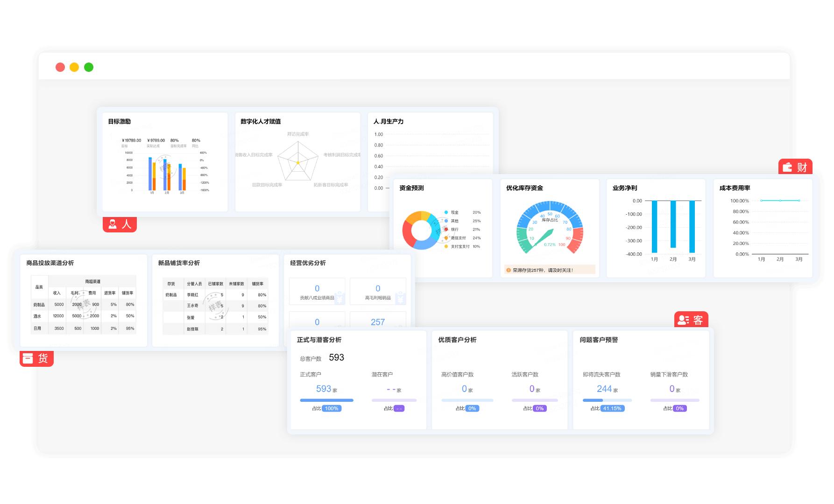
Task: Click the 库存占比 gauge dial
Action: tap(550, 227)
